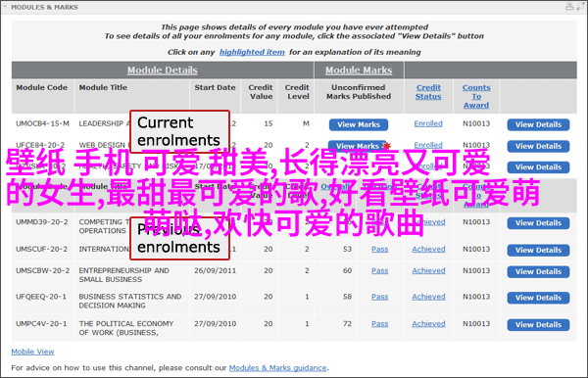The image size is (588, 378).
Task: Click award code N10013 in UMPC4V-20-1 row
Action: 476,324
